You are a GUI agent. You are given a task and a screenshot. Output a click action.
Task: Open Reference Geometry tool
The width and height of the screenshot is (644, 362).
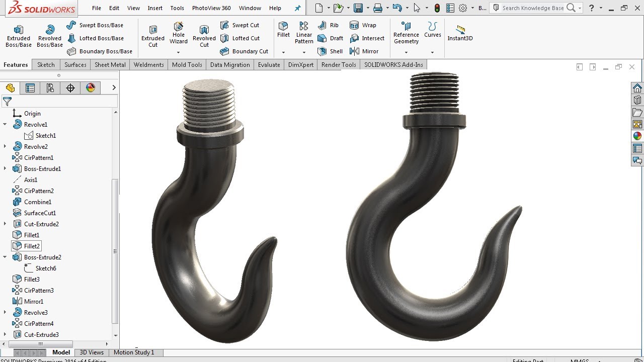point(406,33)
